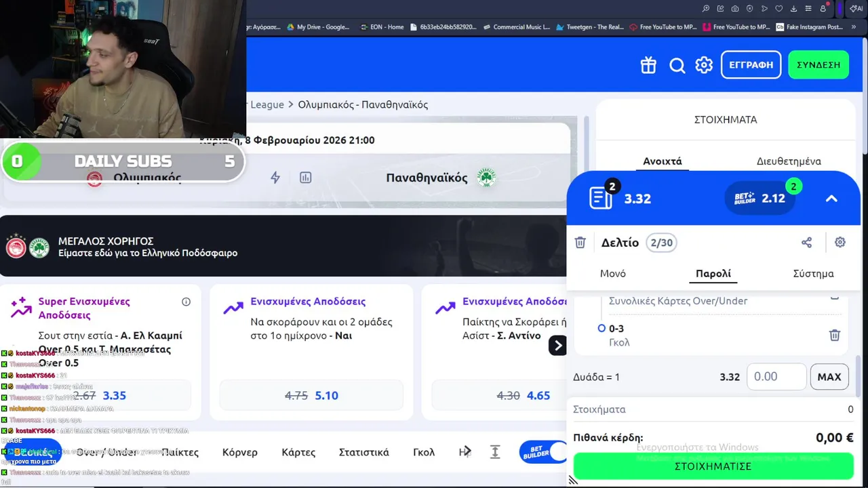Toggle the Bet Builder switch

[543, 452]
